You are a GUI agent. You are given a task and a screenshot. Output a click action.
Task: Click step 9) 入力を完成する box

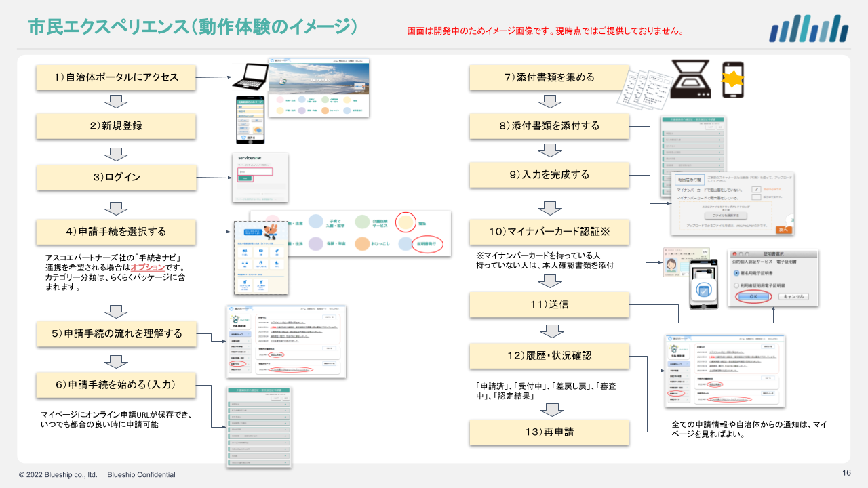[549, 175]
